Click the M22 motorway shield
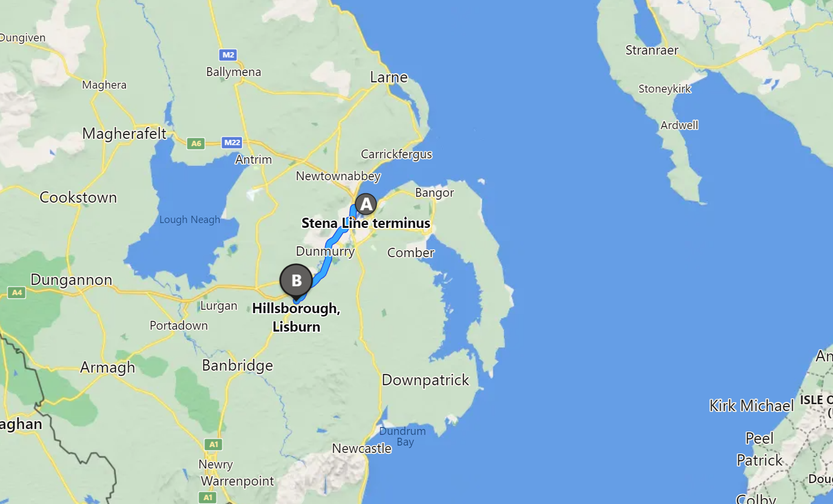The width and height of the screenshot is (833, 504). point(232,142)
